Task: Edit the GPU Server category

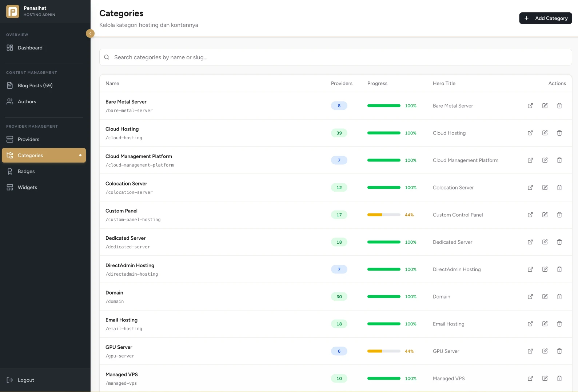Action: tap(545, 351)
